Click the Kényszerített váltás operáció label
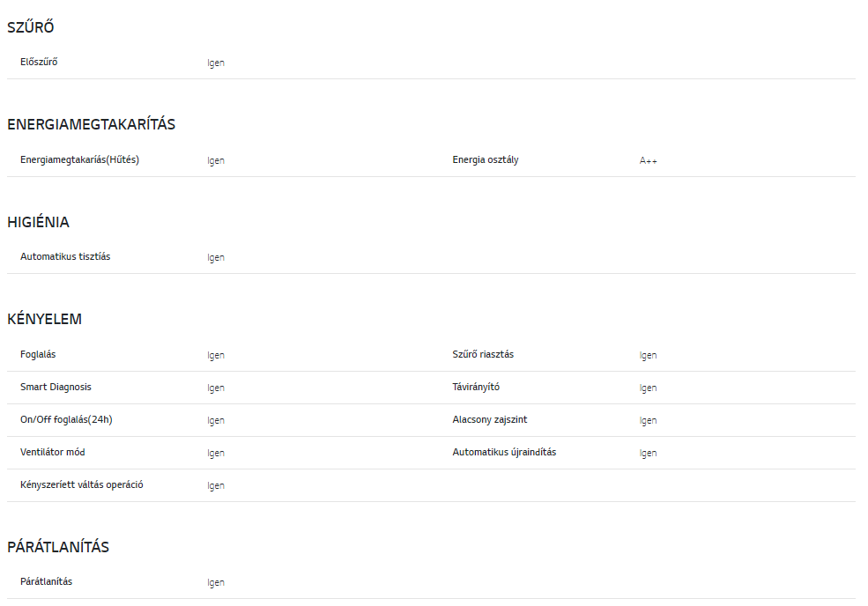The image size is (868, 606). coord(82,484)
